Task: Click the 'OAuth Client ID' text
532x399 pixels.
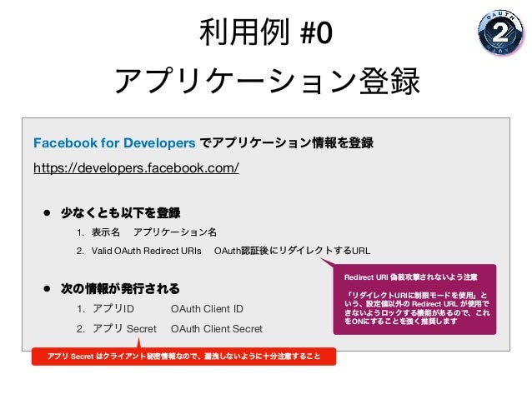Action: click(207, 309)
